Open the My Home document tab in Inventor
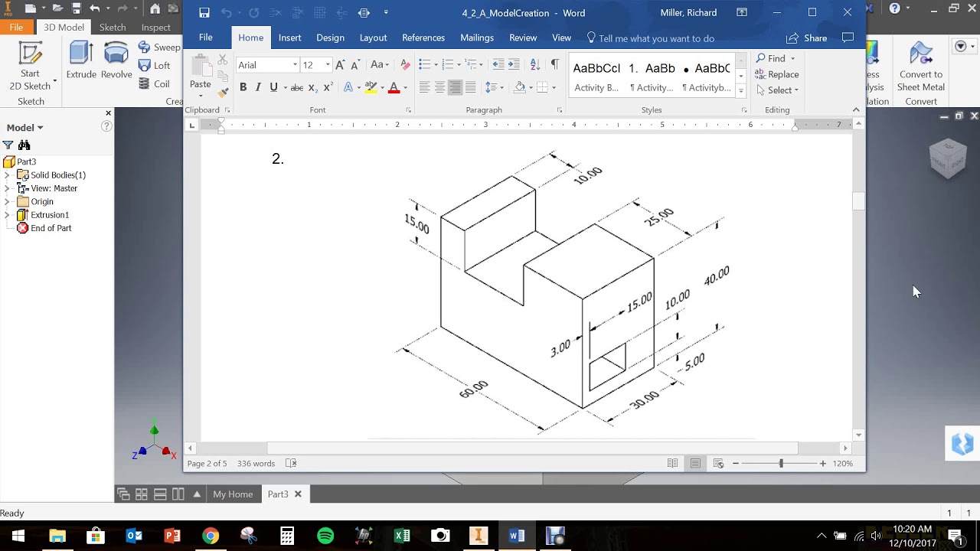980x551 pixels. click(x=233, y=494)
